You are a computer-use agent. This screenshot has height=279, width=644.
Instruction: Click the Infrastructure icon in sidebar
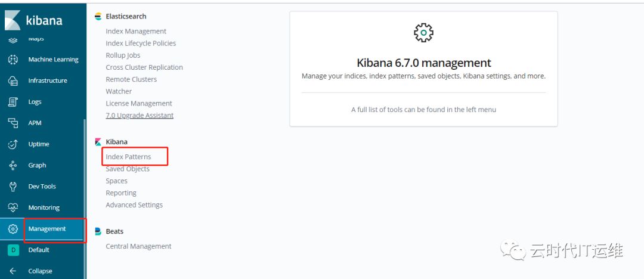pyautogui.click(x=13, y=80)
